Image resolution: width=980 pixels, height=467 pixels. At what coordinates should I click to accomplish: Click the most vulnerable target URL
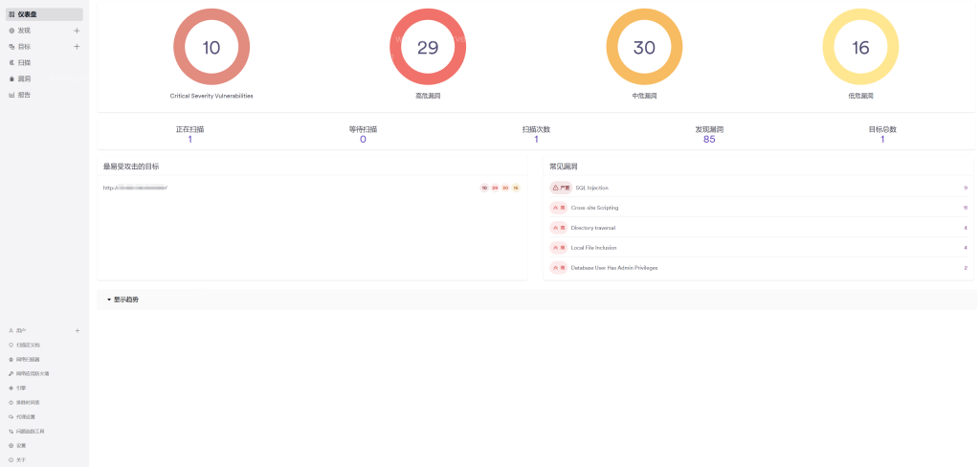(x=135, y=188)
